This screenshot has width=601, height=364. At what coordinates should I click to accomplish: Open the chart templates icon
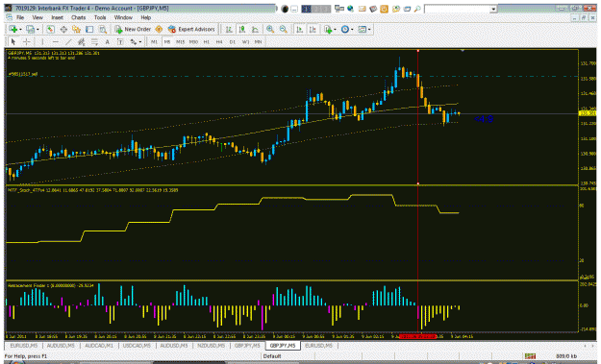(362, 29)
